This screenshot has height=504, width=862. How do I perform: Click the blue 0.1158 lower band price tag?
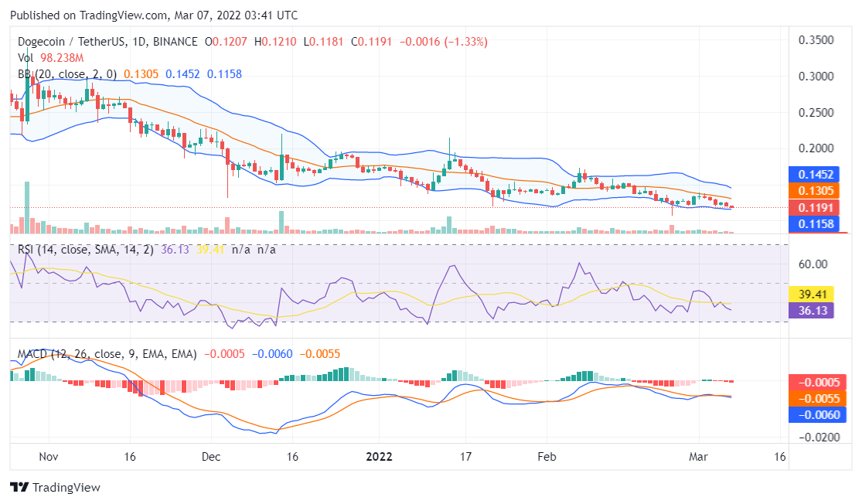tap(816, 224)
